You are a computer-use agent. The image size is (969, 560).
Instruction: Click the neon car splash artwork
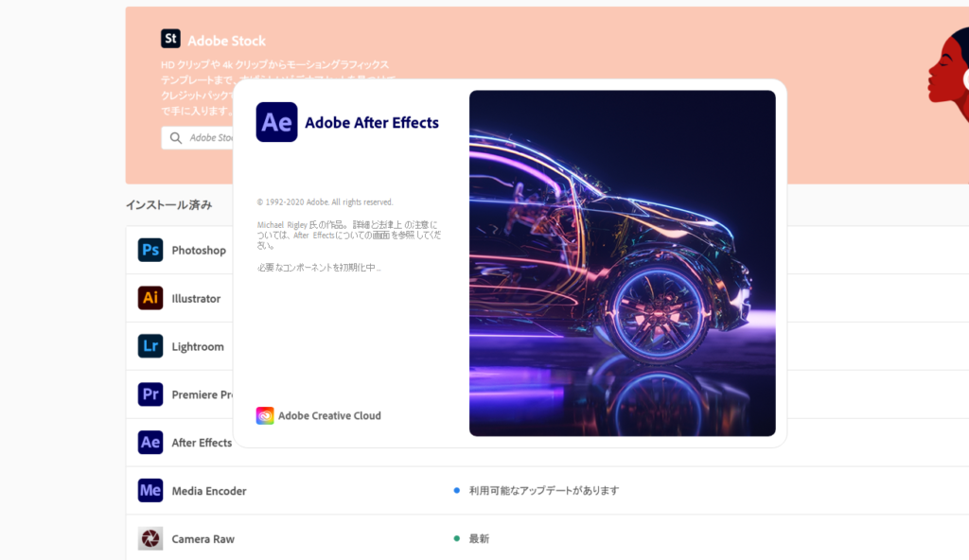tap(623, 263)
